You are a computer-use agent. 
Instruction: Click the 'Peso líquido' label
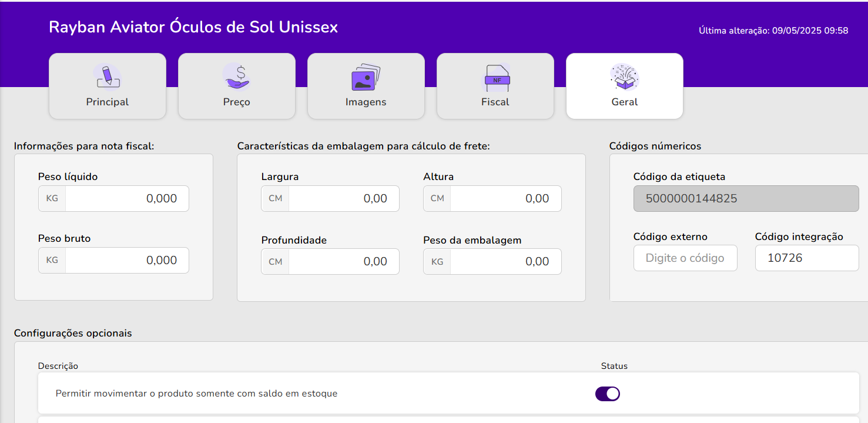pyautogui.click(x=68, y=176)
